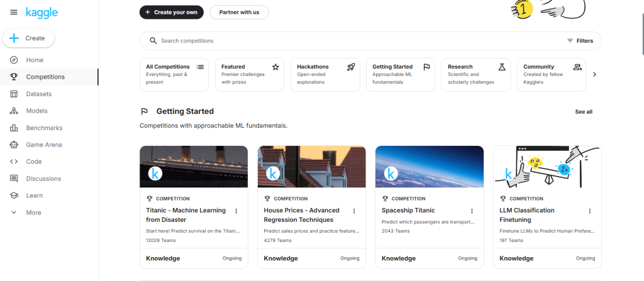
Task: Click the Partner with us button
Action: (x=239, y=12)
